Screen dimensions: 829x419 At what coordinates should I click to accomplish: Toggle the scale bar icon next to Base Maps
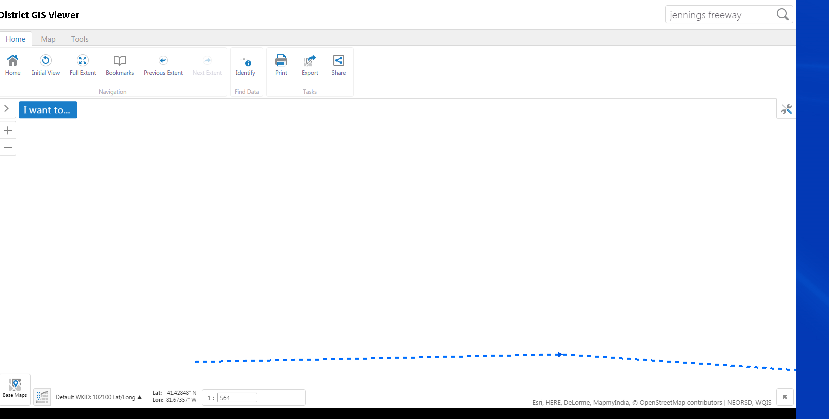pyautogui.click(x=42, y=397)
